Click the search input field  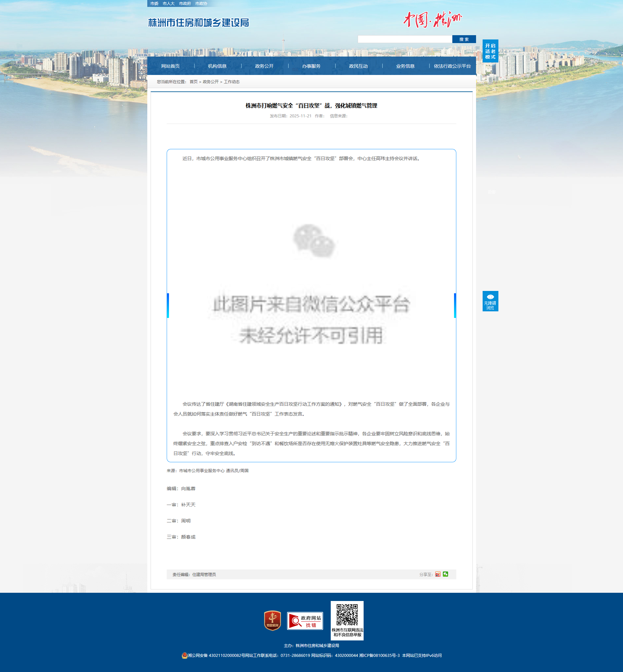click(405, 39)
